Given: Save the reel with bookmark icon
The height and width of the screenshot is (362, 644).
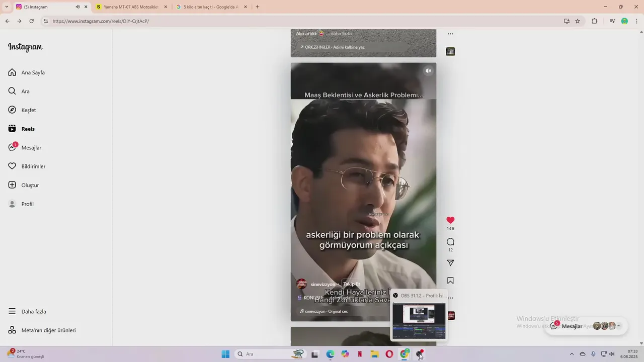Looking at the screenshot, I should click(x=450, y=281).
